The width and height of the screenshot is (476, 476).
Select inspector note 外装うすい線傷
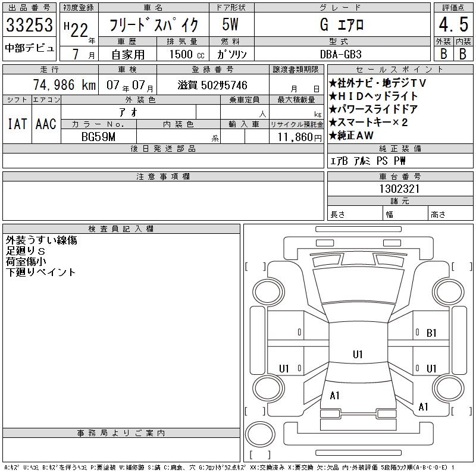click(41, 240)
